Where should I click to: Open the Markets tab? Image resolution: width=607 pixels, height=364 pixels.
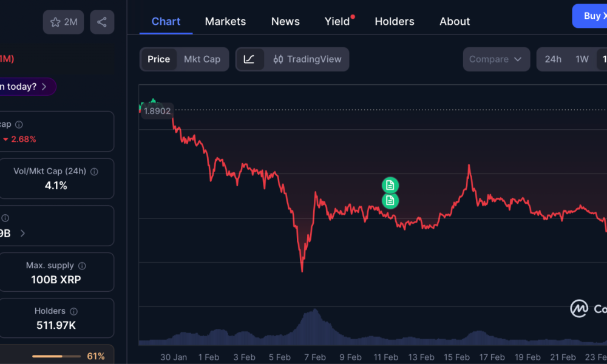[x=225, y=21]
